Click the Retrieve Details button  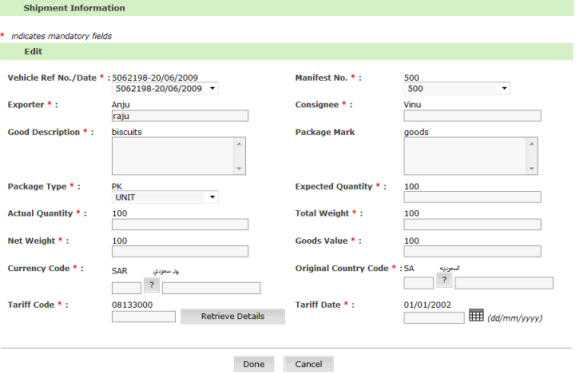tap(233, 316)
